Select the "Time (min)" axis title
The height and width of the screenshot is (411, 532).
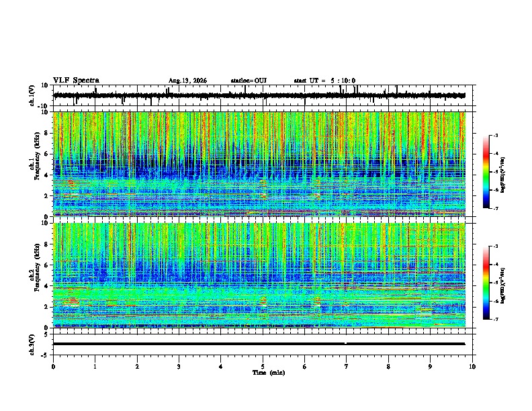click(x=269, y=373)
